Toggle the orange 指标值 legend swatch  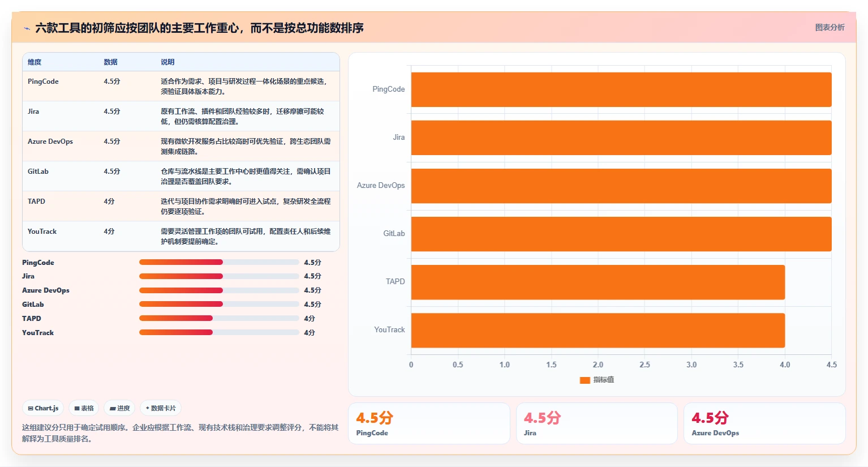(x=585, y=380)
